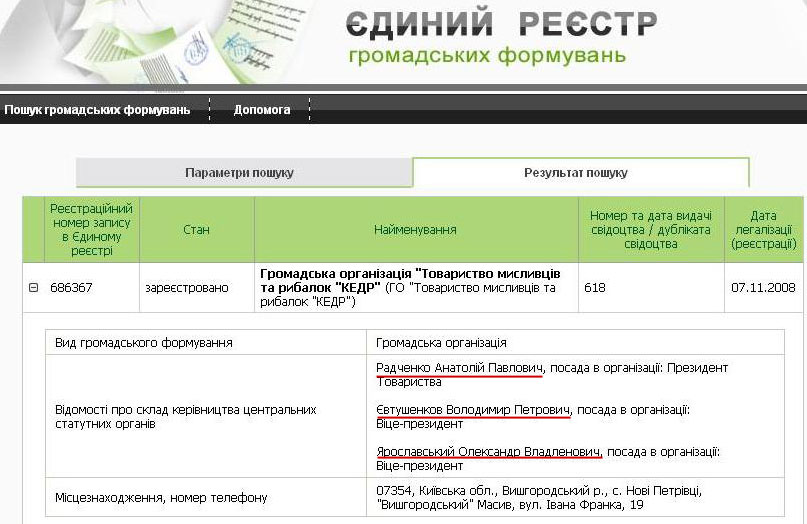Click the name Радченко Анатолій Павлович

tap(459, 368)
